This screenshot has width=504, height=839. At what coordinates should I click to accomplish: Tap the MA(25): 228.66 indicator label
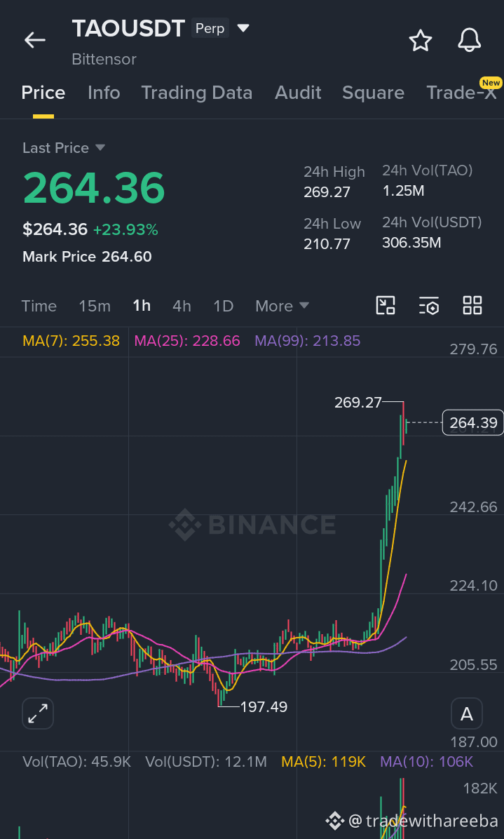click(x=187, y=340)
